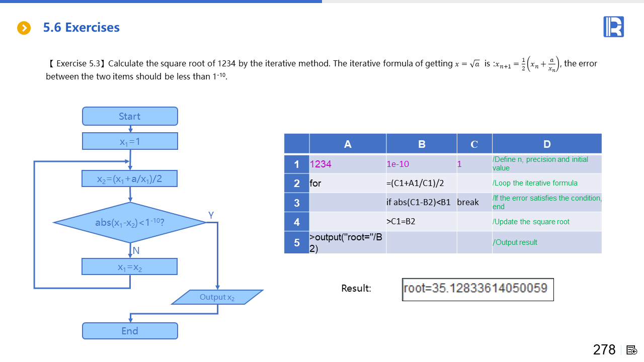Select the abs(x1-x2) decision diamond
Image resolution: width=644 pixels, height=362 pixels.
coord(130,222)
